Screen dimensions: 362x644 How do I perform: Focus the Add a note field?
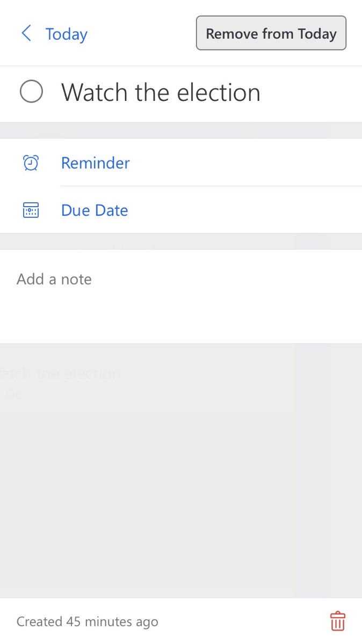[x=54, y=279]
